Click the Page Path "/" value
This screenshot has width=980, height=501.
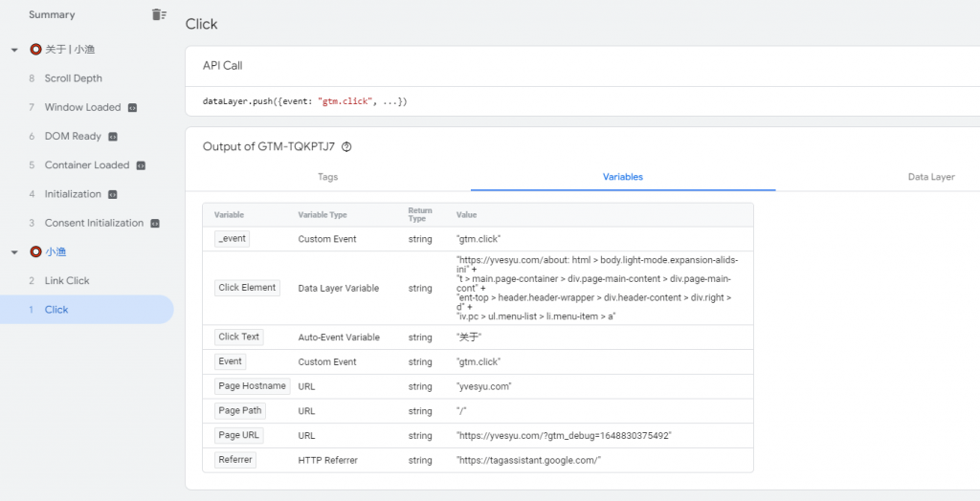pyautogui.click(x=462, y=411)
